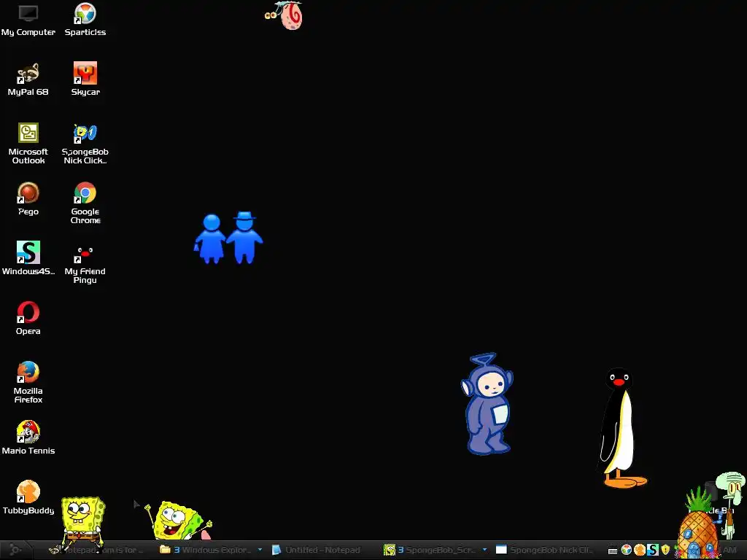Image resolution: width=747 pixels, height=560 pixels.
Task: Click the waving SpongeBob with raised arms
Action: point(179,521)
